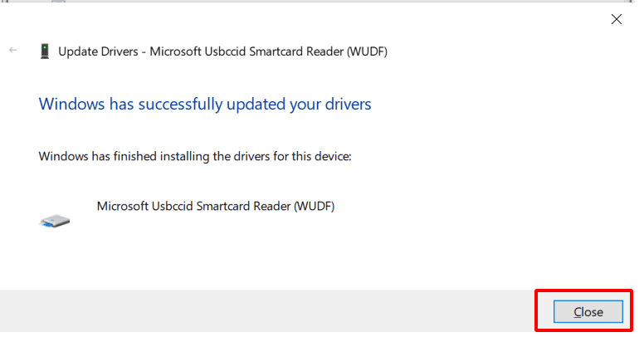Click "this device:" in the message text
Image resolution: width=644 pixels, height=337 pixels.
pos(322,157)
